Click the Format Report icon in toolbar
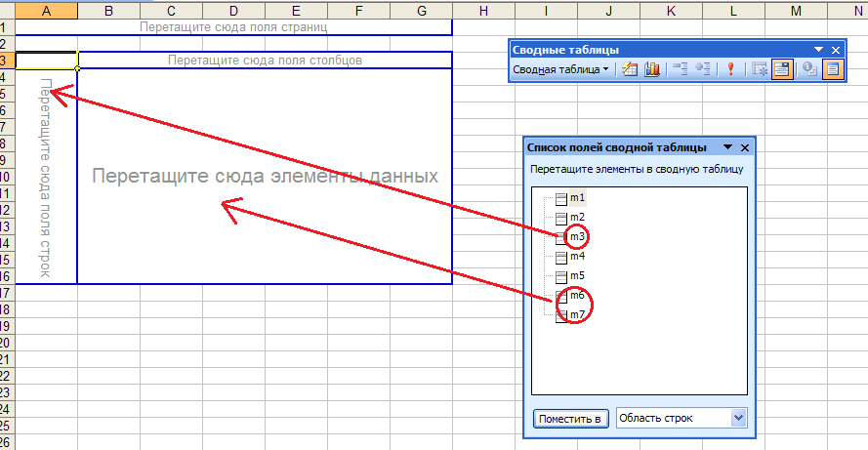Viewport: 868px width, 450px height. tap(630, 69)
